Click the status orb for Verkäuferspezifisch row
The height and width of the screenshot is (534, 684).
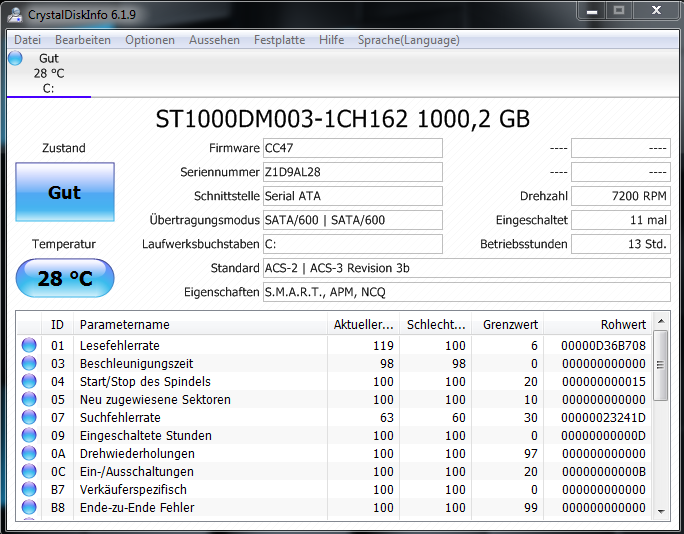point(29,490)
